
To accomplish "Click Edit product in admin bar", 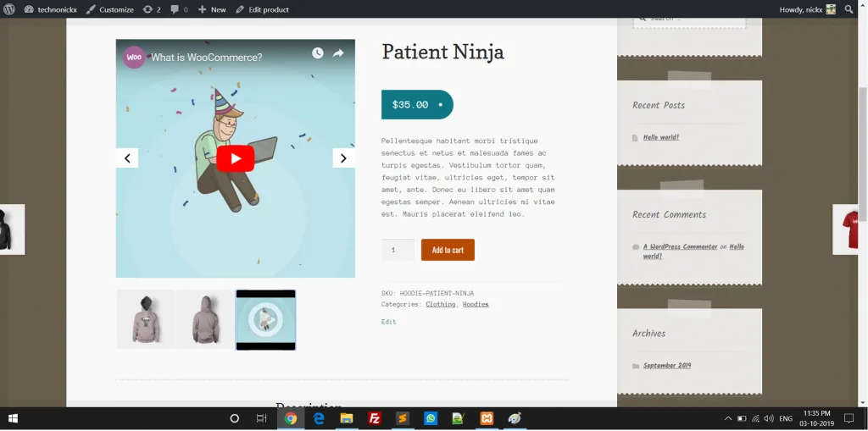I will pyautogui.click(x=262, y=9).
